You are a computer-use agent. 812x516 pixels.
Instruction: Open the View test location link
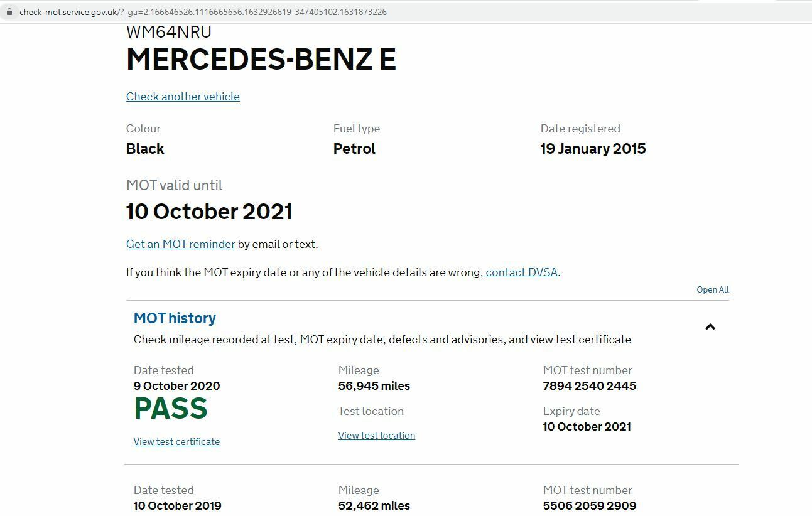[376, 436]
